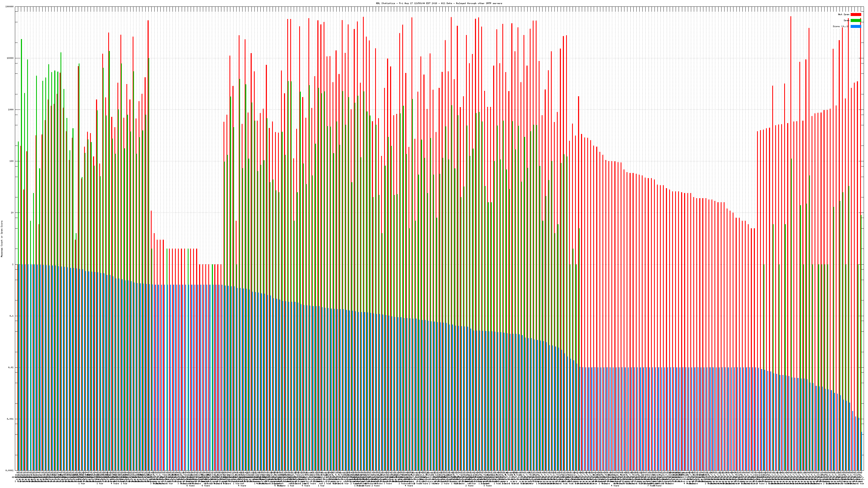Click the 0.001 y-axis tick label
868x488 pixels.
[10, 419]
